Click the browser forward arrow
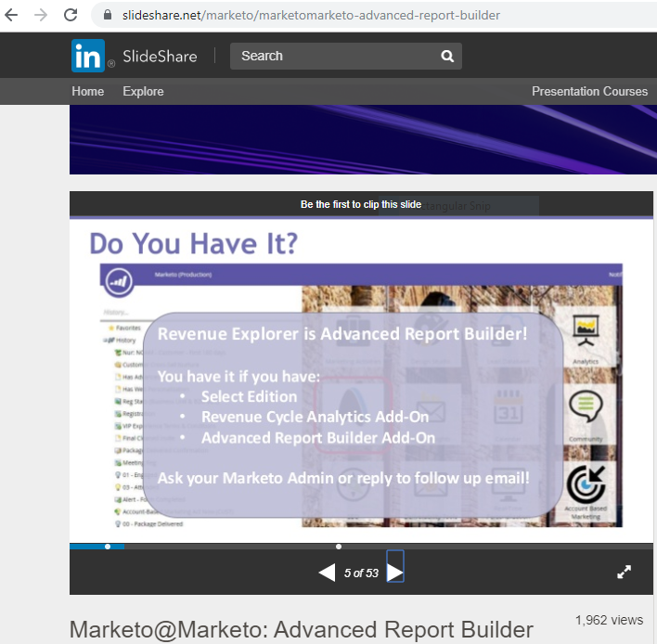 pyautogui.click(x=41, y=15)
